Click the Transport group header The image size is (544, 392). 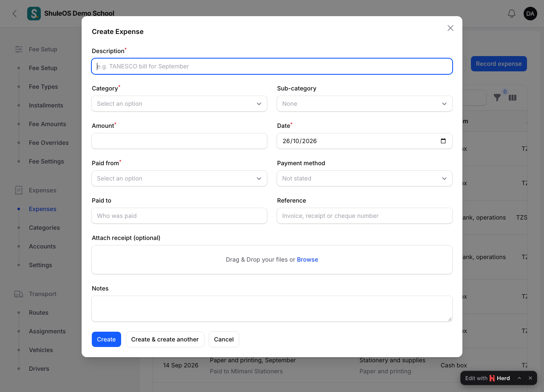point(42,294)
